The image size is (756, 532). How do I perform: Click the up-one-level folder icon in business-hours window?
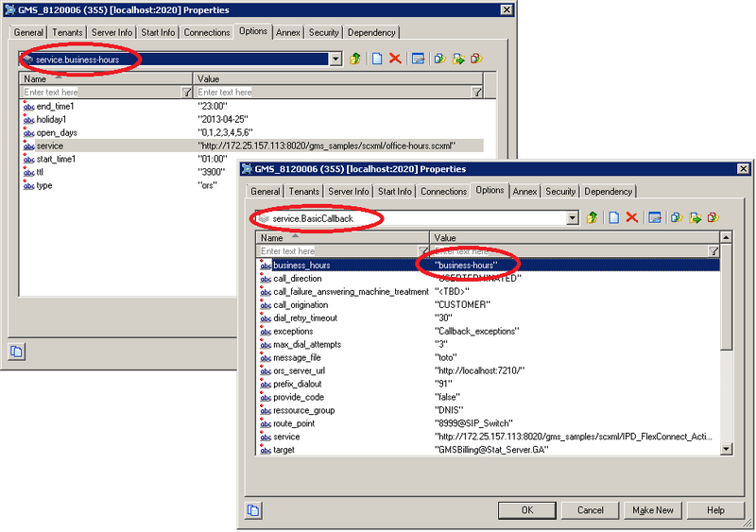tap(355, 59)
